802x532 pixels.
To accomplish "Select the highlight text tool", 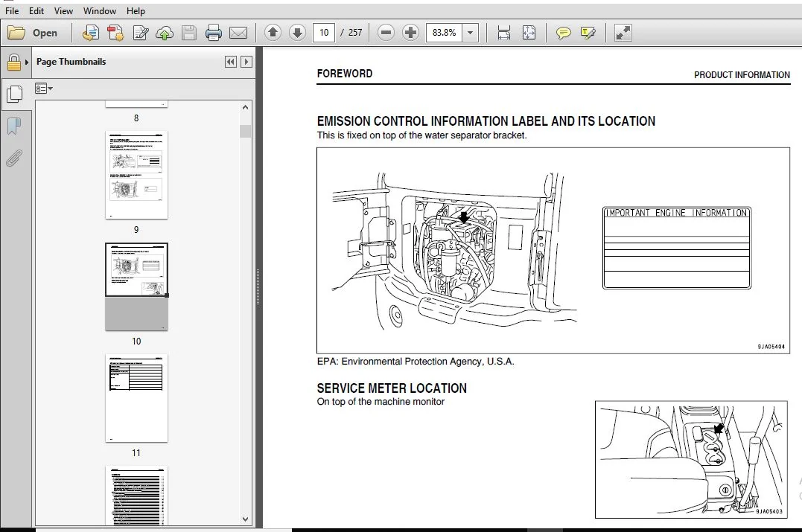I will [588, 33].
